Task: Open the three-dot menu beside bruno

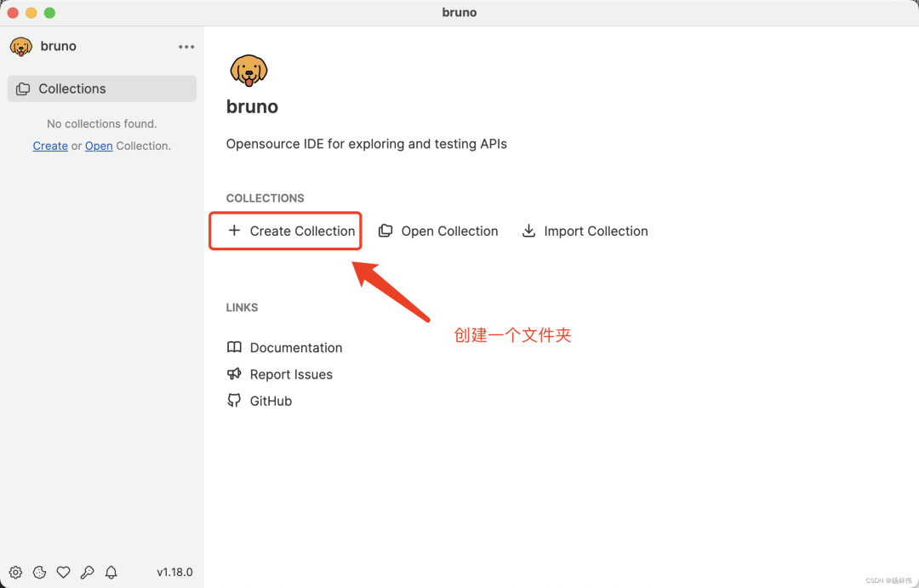Action: coord(186,47)
